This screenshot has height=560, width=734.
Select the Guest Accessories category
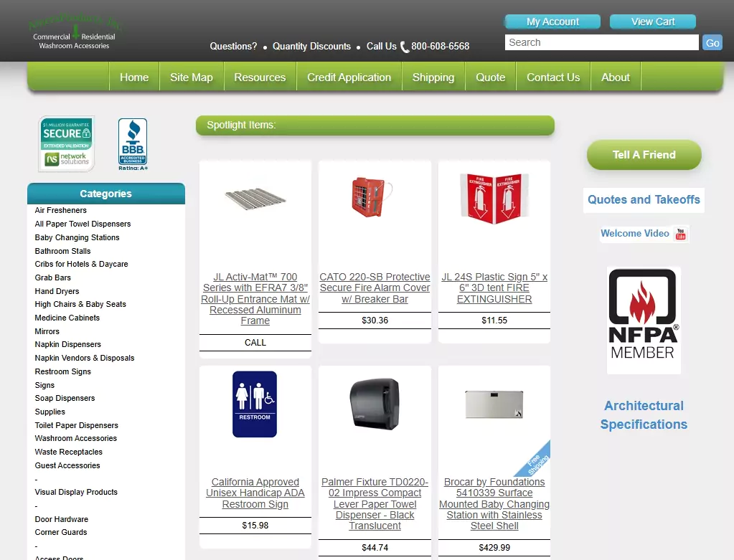pyautogui.click(x=67, y=465)
